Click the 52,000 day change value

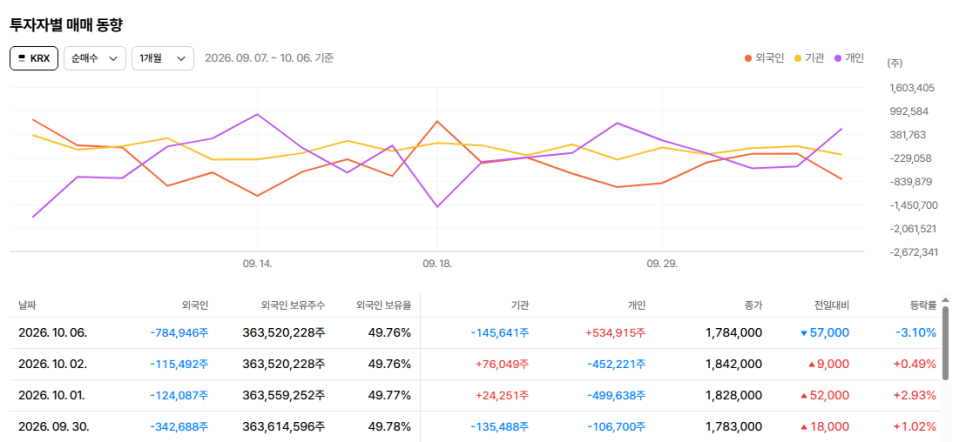point(830,395)
